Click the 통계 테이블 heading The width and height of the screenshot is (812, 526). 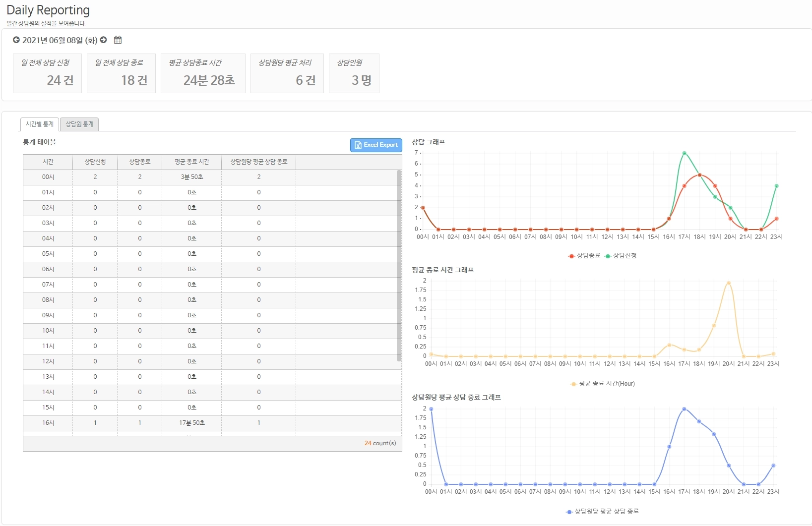point(39,142)
